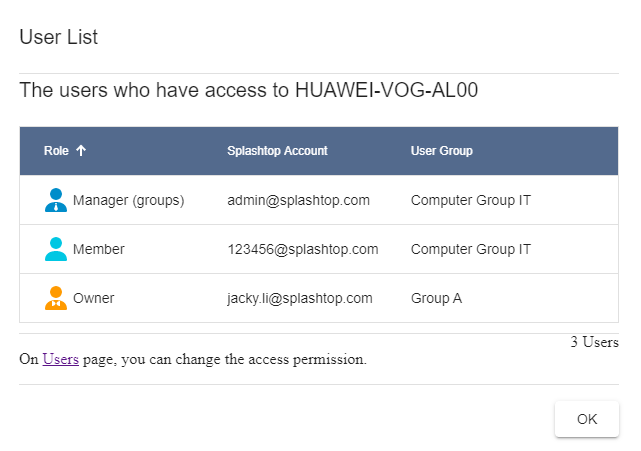The height and width of the screenshot is (451, 641).
Task: Click the Manager (groups) role label
Action: pos(128,200)
